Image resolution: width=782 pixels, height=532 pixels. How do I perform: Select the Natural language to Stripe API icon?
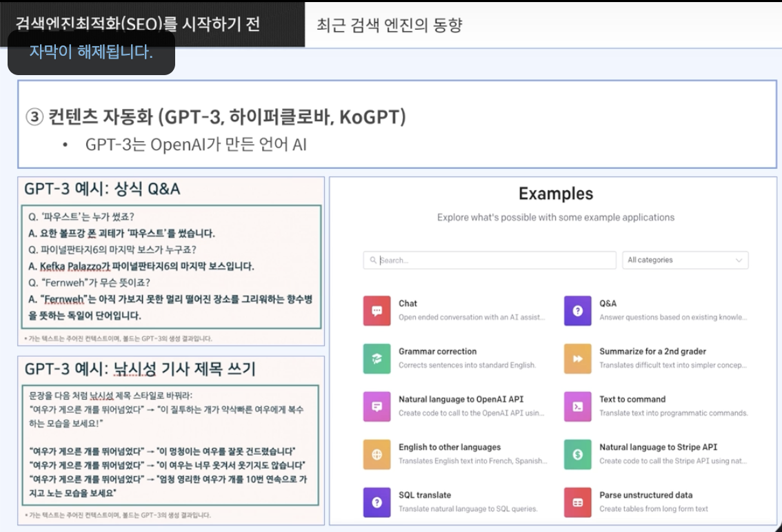click(577, 454)
